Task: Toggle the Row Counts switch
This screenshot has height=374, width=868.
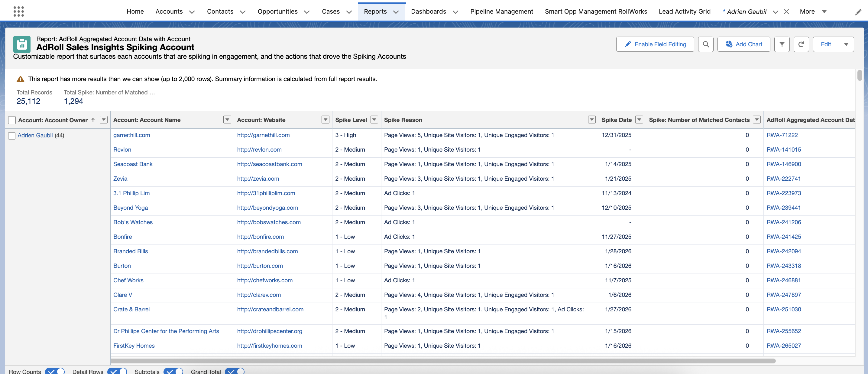Action: (x=55, y=371)
